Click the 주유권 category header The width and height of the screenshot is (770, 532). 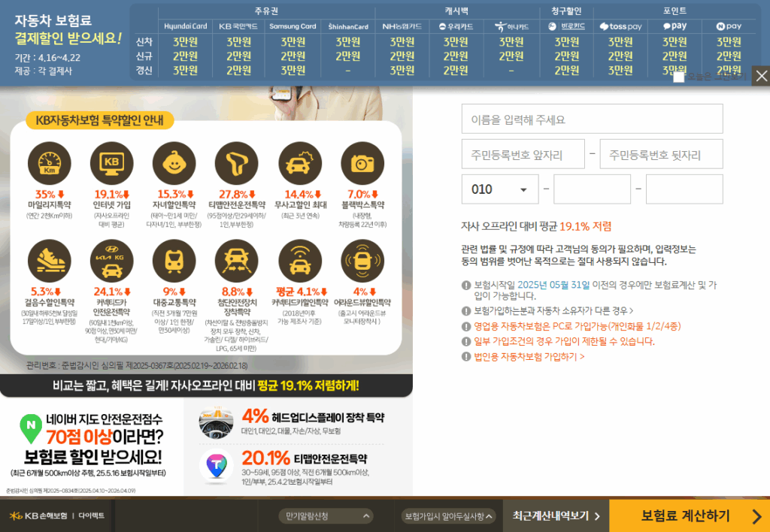pyautogui.click(x=267, y=11)
